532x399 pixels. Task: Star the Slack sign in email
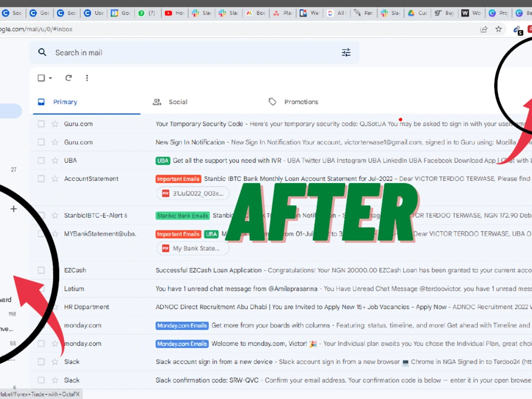[x=55, y=362]
